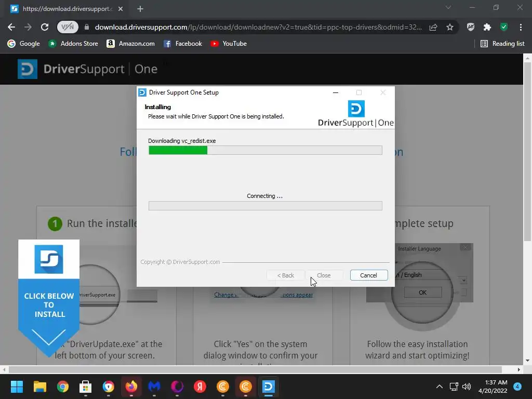Toggle the VPN badge in address bar
The image size is (532, 399).
[x=68, y=27]
